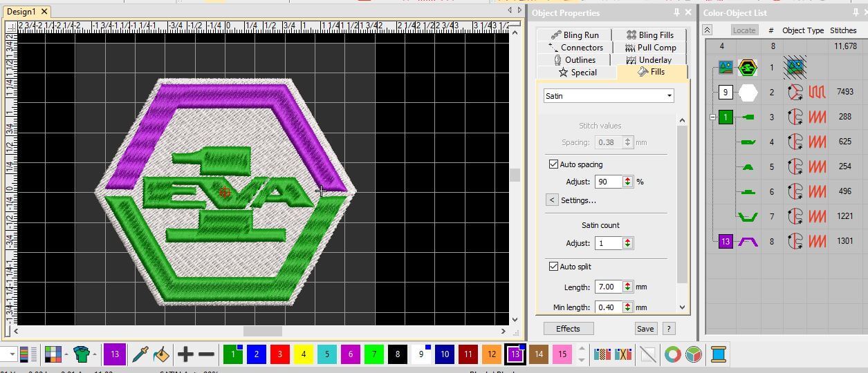Select green color swatch 1
The image size is (868, 373).
[233, 354]
